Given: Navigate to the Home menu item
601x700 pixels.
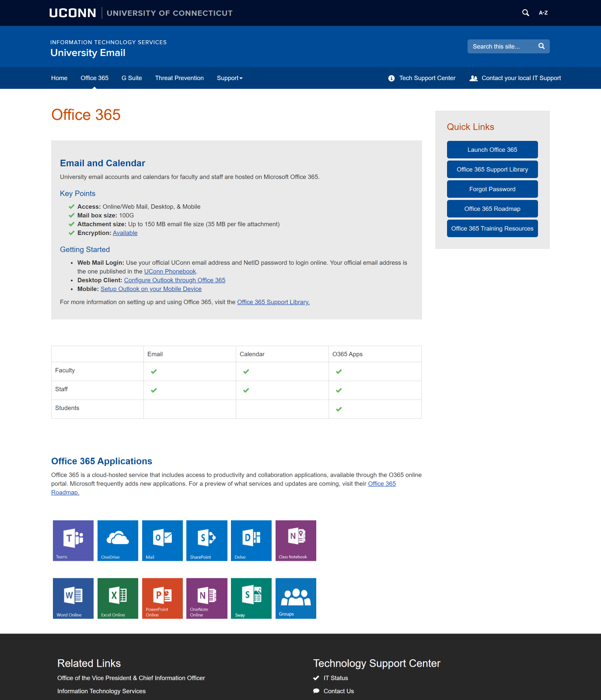Looking at the screenshot, I should 59,78.
